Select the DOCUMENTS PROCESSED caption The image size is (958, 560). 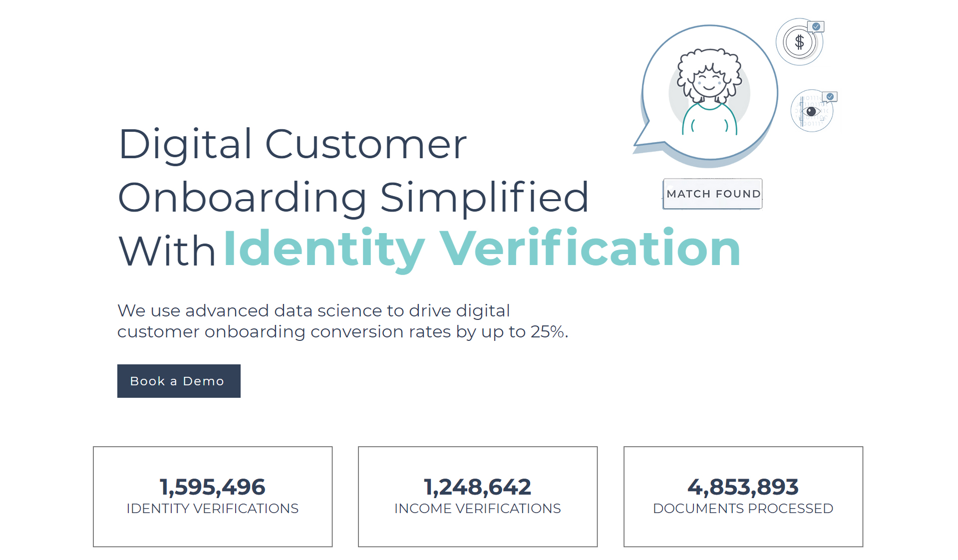coord(743,509)
